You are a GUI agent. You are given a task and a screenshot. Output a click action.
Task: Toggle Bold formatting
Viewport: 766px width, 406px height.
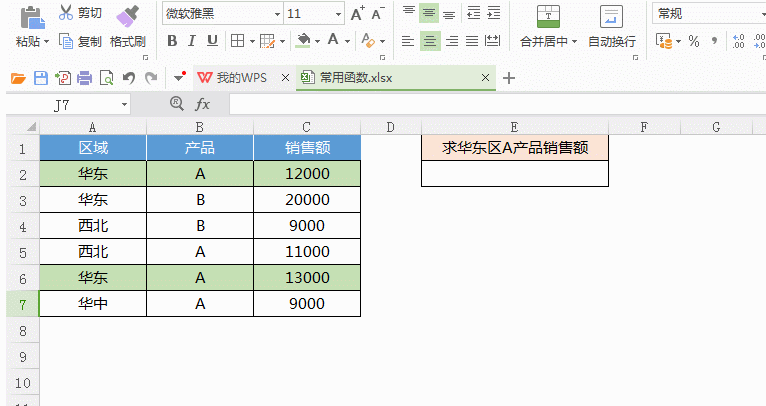[172, 41]
